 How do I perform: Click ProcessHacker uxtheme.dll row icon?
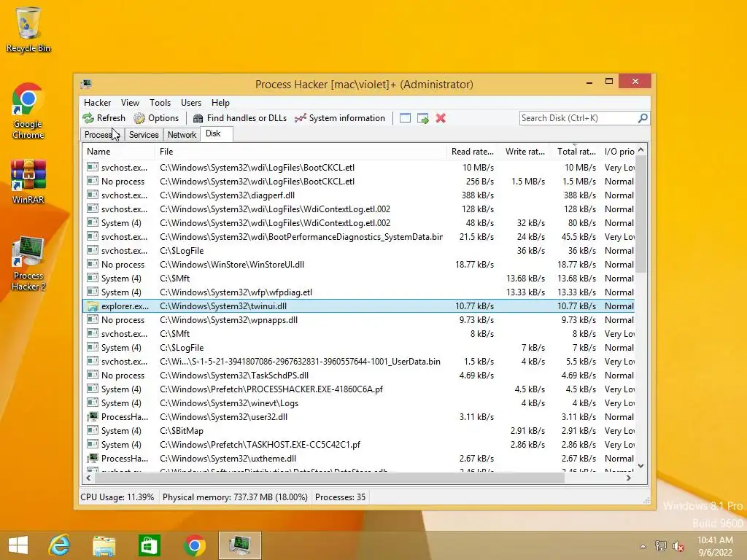tap(93, 459)
